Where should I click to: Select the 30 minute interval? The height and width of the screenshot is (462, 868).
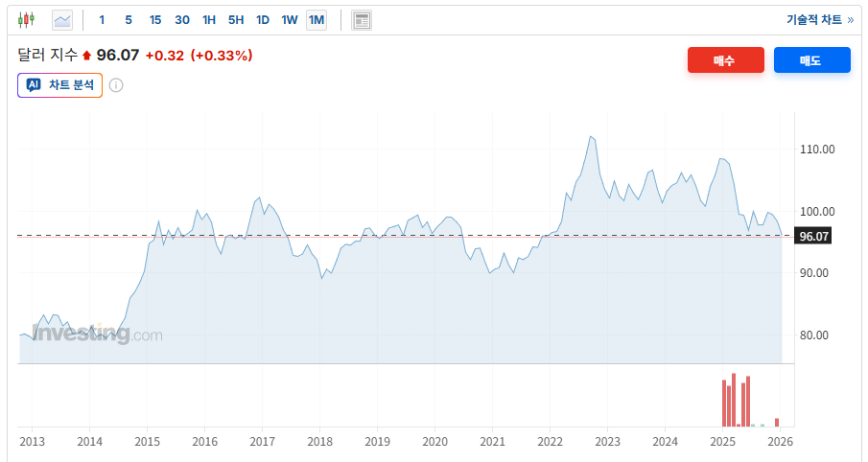click(182, 20)
